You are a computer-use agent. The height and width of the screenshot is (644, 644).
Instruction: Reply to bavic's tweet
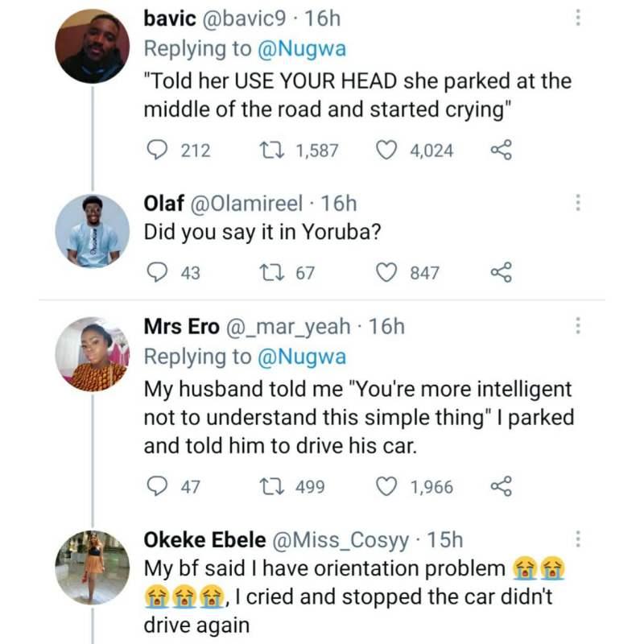click(x=157, y=150)
